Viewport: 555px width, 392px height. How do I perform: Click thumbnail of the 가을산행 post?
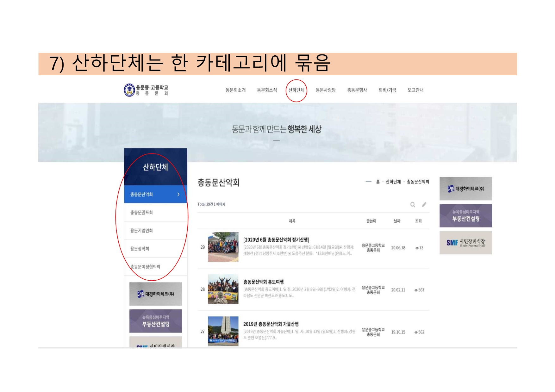pyautogui.click(x=223, y=331)
